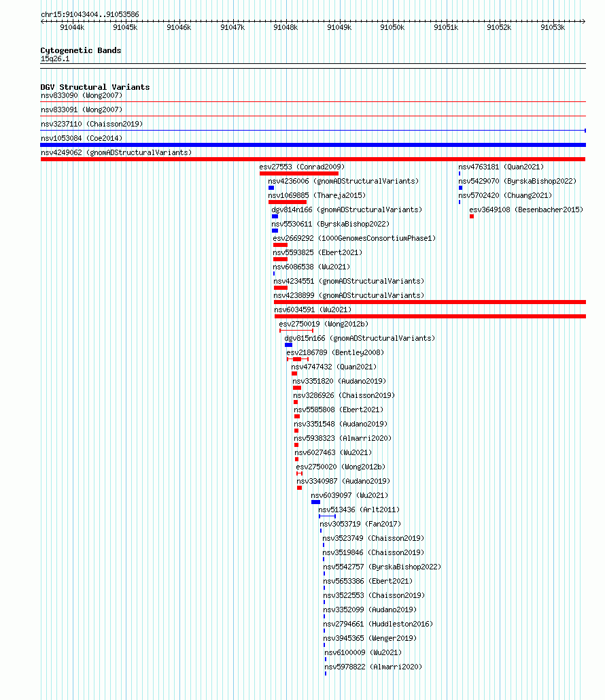Screen dimensions: 605x700
Task: Click the DGV Structural Variants heading
Action: (x=95, y=87)
